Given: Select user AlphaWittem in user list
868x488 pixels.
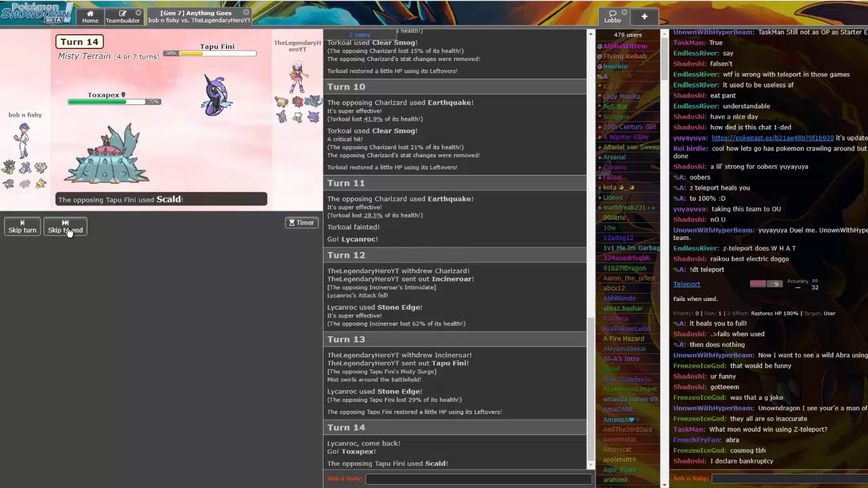Looking at the screenshot, I should pos(625,46).
